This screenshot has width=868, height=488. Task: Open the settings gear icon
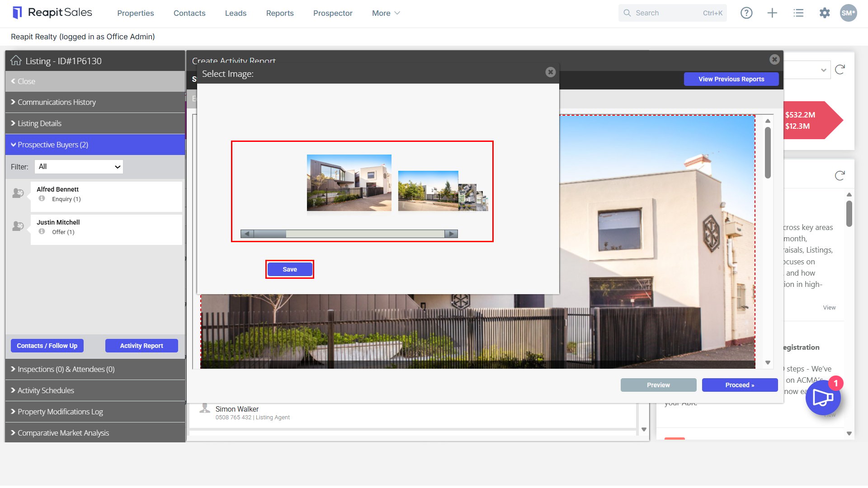pyautogui.click(x=825, y=13)
